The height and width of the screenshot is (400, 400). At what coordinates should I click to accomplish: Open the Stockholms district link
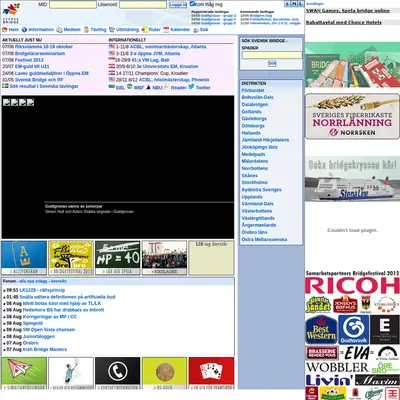[x=254, y=182]
